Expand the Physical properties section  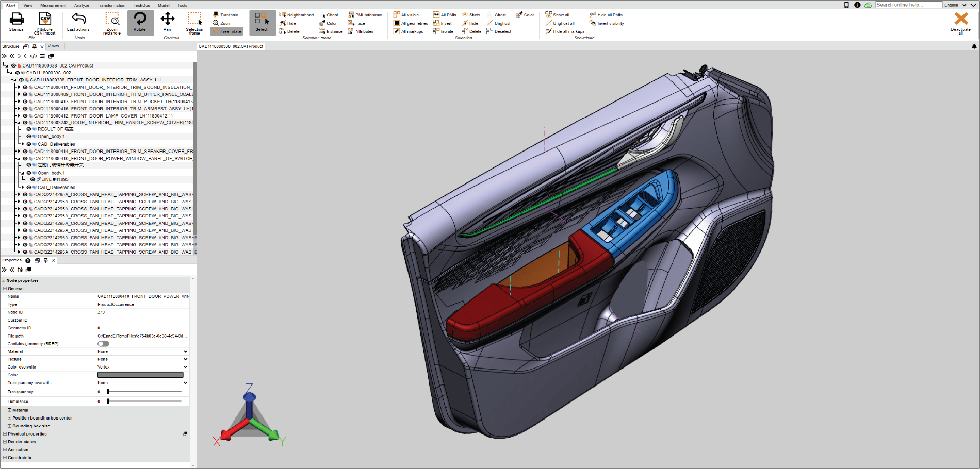point(5,434)
